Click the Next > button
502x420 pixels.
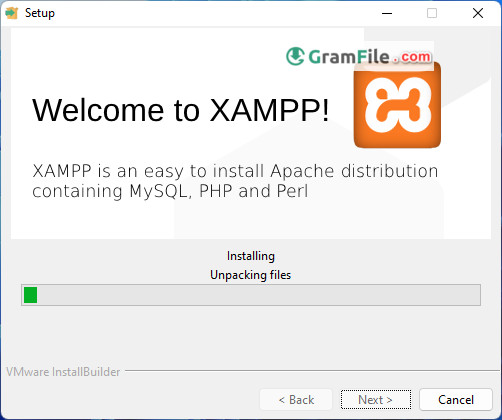(376, 399)
